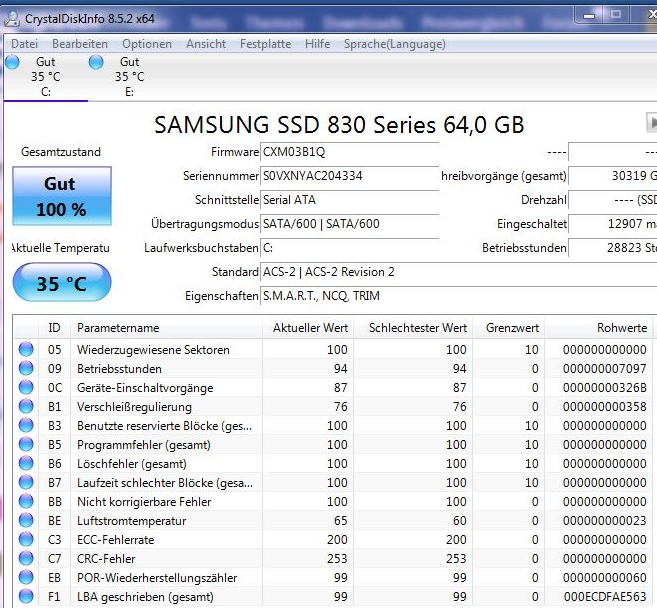This screenshot has height=608, width=657.
Task: Click status orb of CRC-Fehler row
Action: [26, 559]
